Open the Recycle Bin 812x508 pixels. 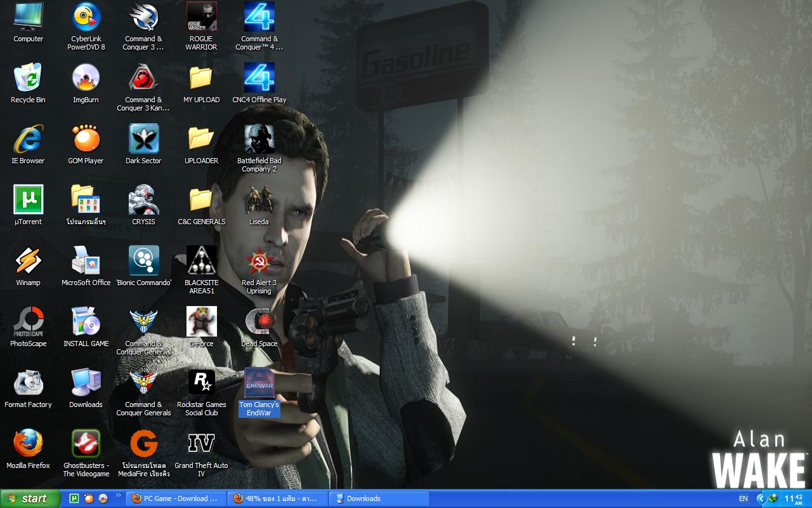coord(28,83)
